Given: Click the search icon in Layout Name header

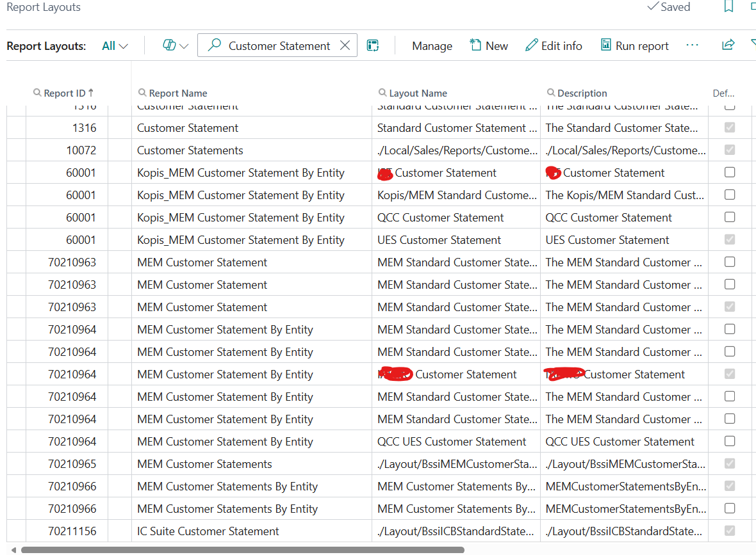Looking at the screenshot, I should pyautogui.click(x=382, y=92).
